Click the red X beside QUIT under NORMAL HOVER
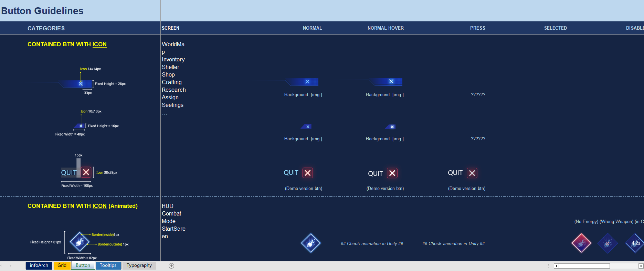Screen dimensions: 644x271 click(392, 173)
